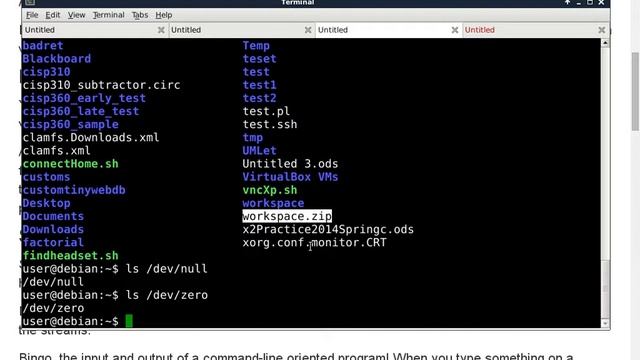The image size is (640, 360).
Task: Click the test2 directory name
Action: tap(260, 98)
